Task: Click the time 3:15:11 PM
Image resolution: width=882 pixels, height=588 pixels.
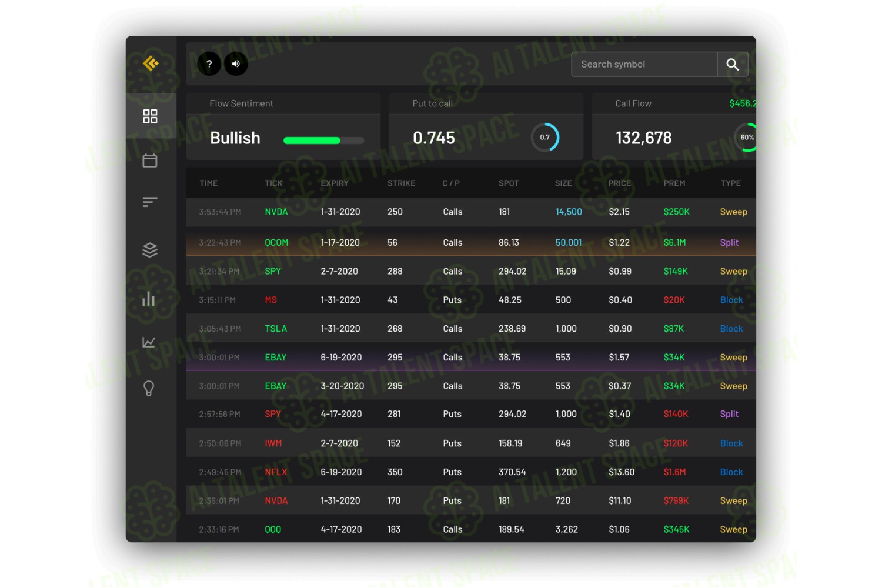Action: point(217,300)
